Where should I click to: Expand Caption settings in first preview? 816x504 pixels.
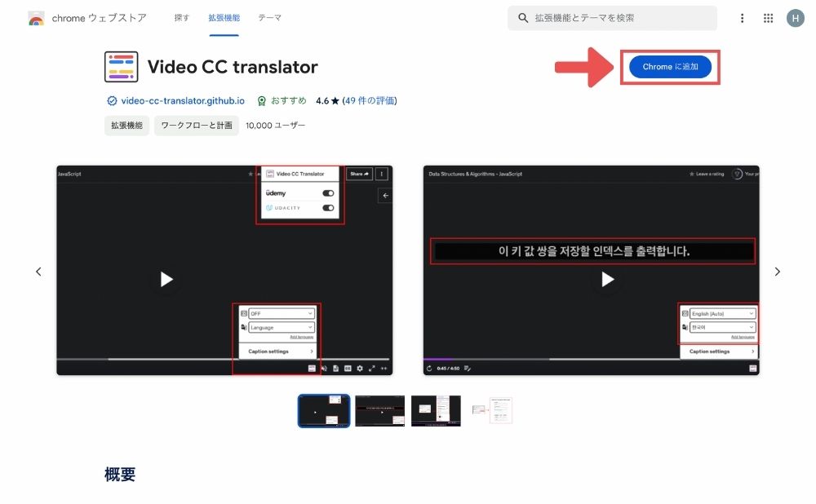tap(280, 351)
